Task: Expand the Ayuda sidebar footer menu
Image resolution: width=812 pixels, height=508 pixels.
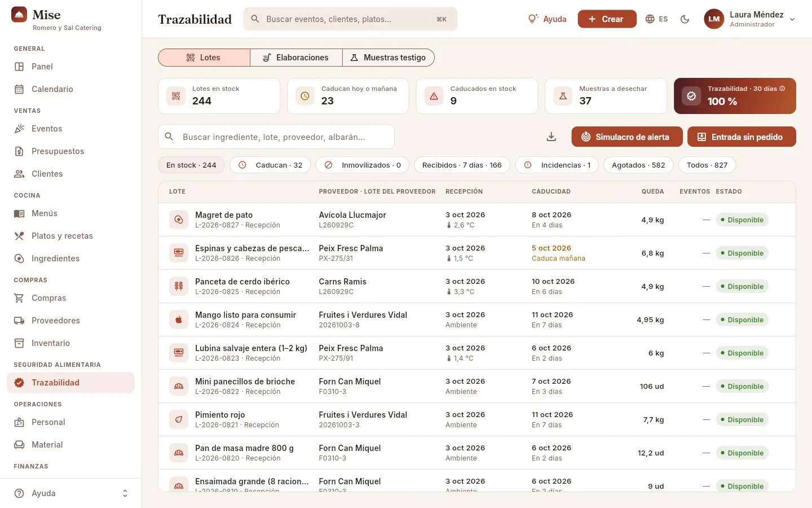Action: click(70, 493)
